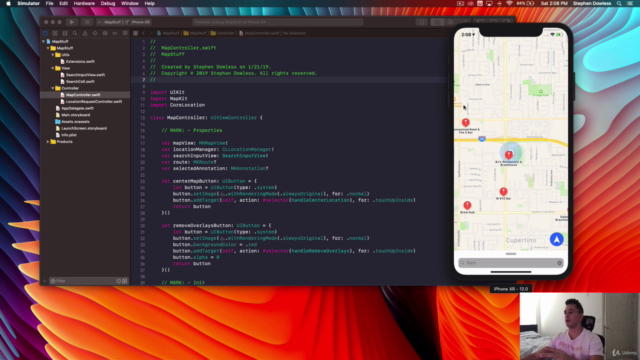Open MapController.swift breadcrumb in jump bar
640x360 pixels.
[x=259, y=33]
